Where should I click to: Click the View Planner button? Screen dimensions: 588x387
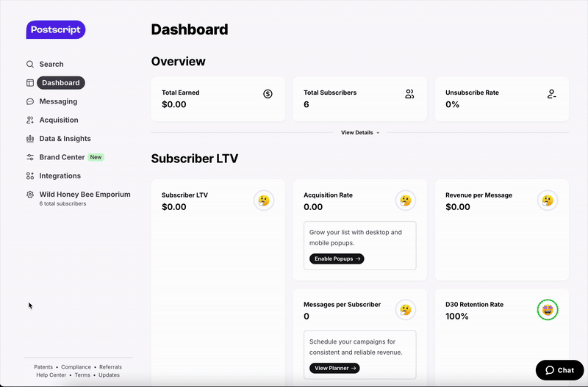click(x=334, y=368)
